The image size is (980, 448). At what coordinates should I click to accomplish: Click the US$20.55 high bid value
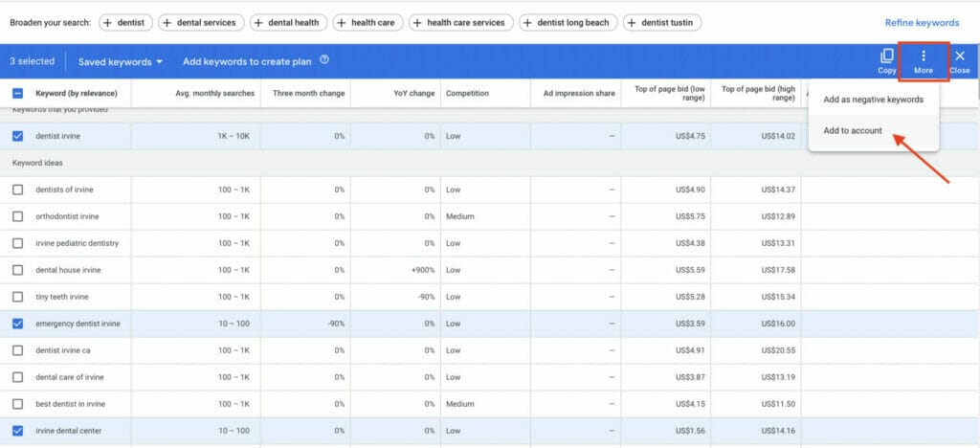[778, 350]
